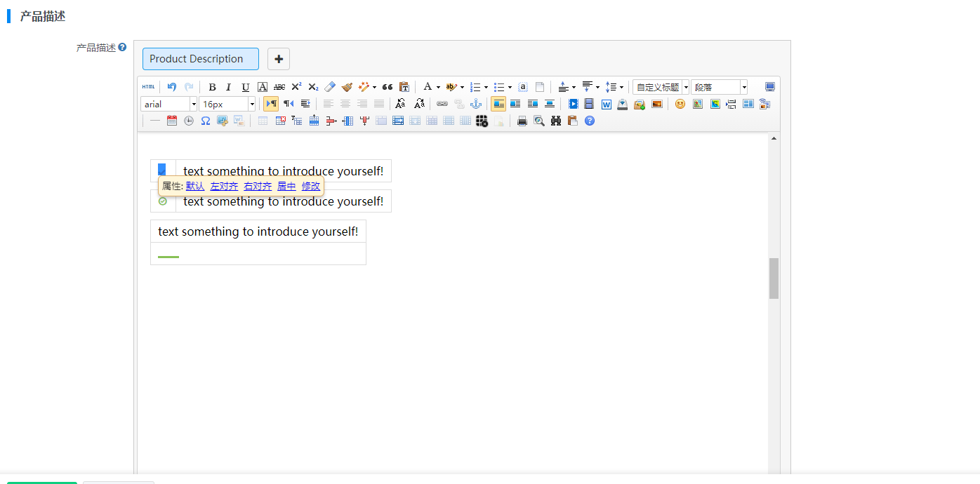Open the omega special characters icon
This screenshot has height=484, width=980.
[x=206, y=121]
